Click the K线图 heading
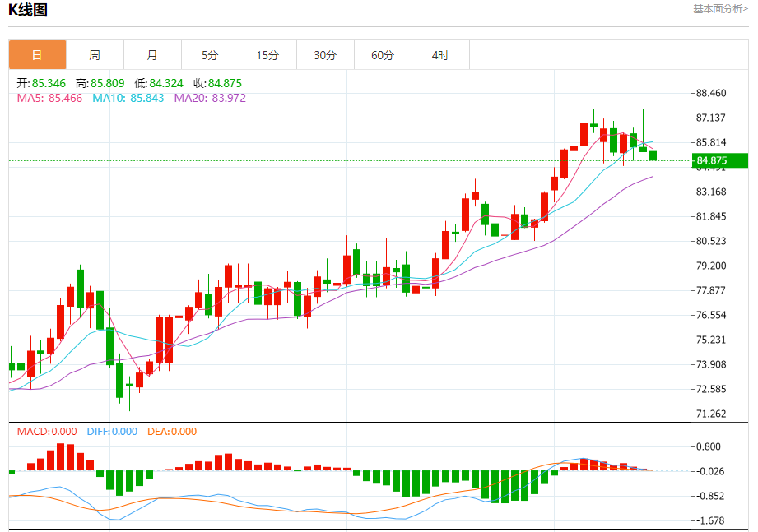Viewport: 758px width, 532px height. [27, 10]
